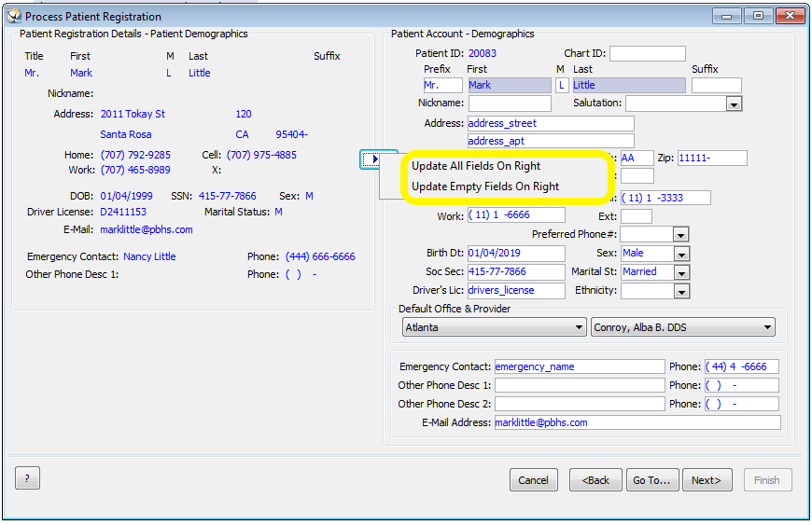Click the Cancel button
The height and width of the screenshot is (525, 812).
[533, 480]
